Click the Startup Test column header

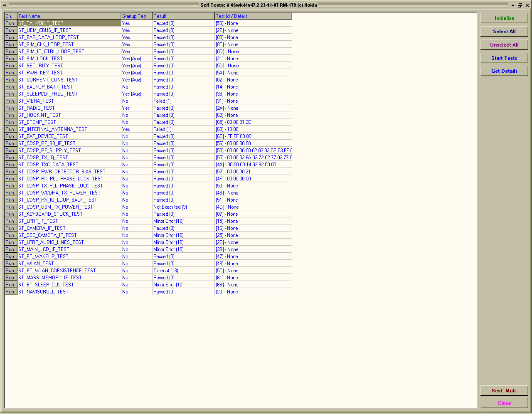(x=137, y=16)
